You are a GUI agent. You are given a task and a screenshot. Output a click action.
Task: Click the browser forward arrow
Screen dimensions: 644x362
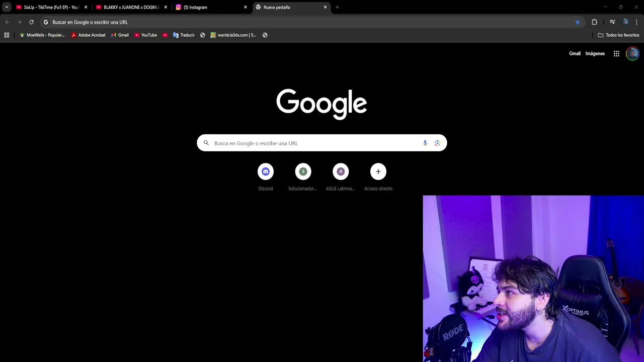click(x=19, y=22)
